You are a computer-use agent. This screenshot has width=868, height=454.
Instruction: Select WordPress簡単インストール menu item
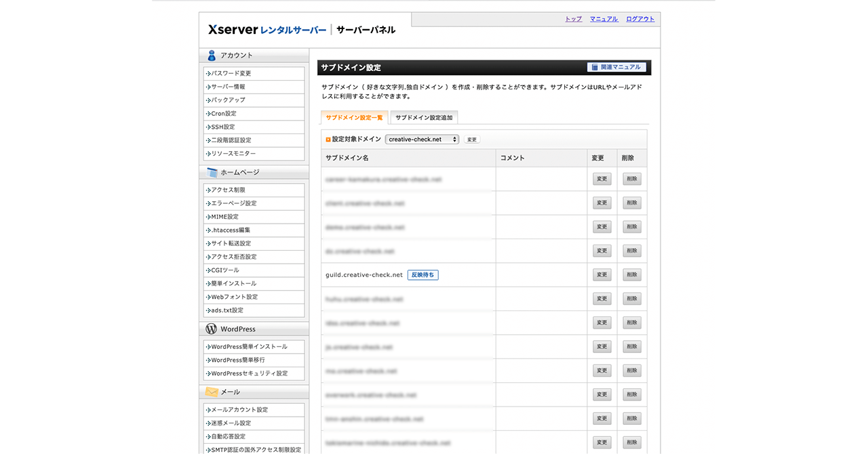click(x=249, y=347)
